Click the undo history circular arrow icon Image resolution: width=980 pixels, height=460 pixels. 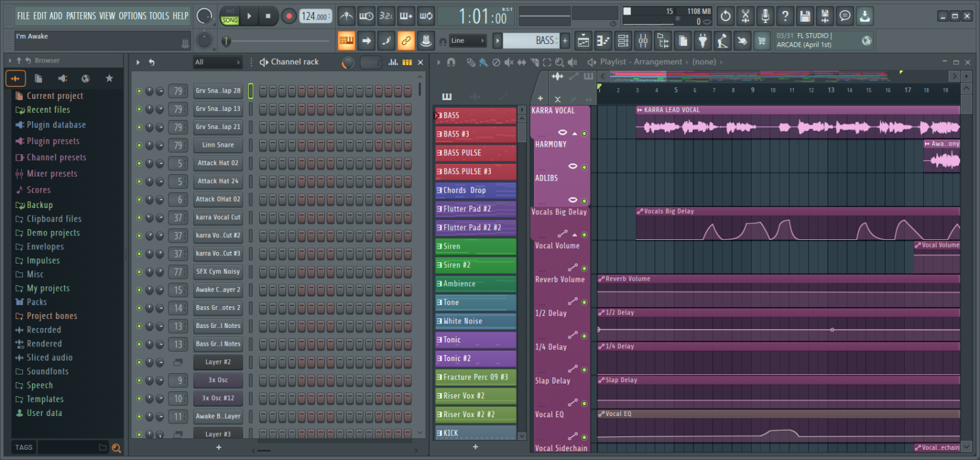[725, 16]
